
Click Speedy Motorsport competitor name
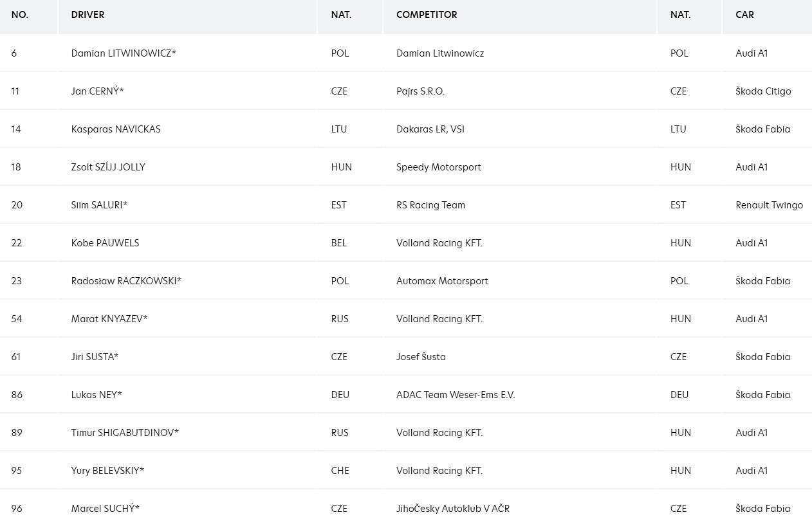(x=439, y=167)
